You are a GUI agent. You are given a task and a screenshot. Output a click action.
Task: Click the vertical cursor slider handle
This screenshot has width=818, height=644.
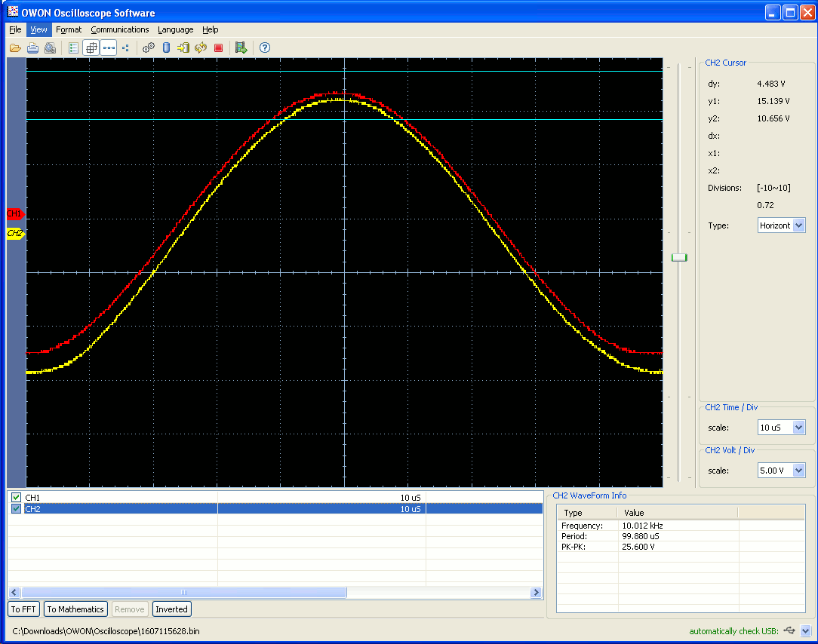tap(679, 258)
